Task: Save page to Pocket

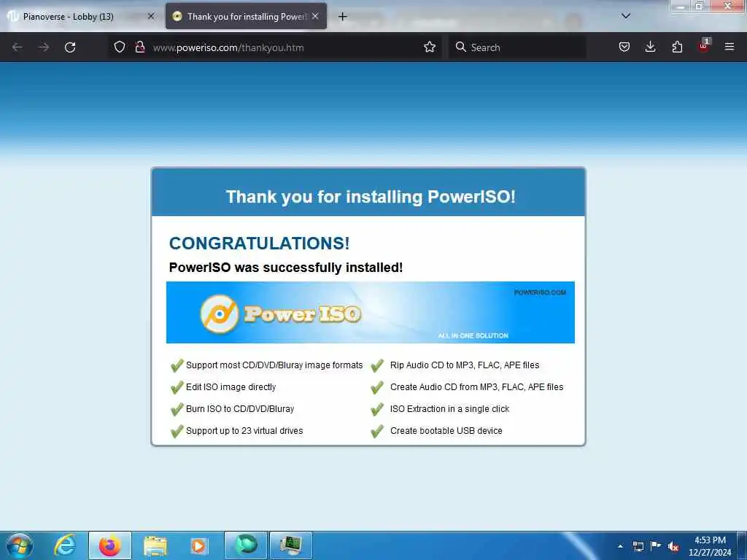Action: 624,47
